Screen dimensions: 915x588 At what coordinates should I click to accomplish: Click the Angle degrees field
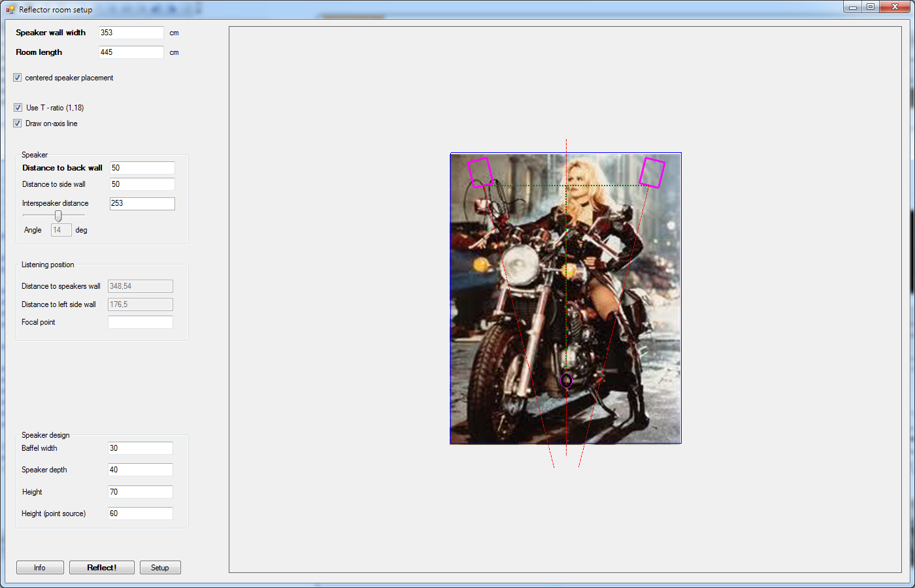tap(61, 230)
